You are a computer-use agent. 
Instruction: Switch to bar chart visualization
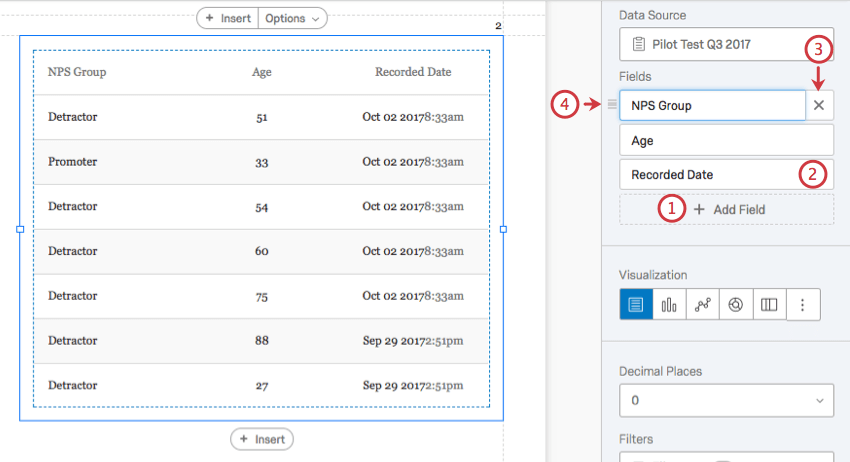pyautogui.click(x=669, y=305)
